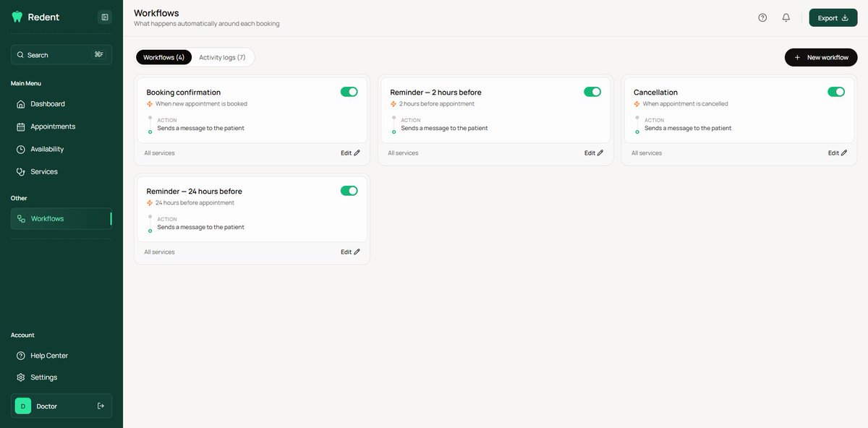Click the sidebar Search field
The height and width of the screenshot is (428, 868).
coord(61,55)
